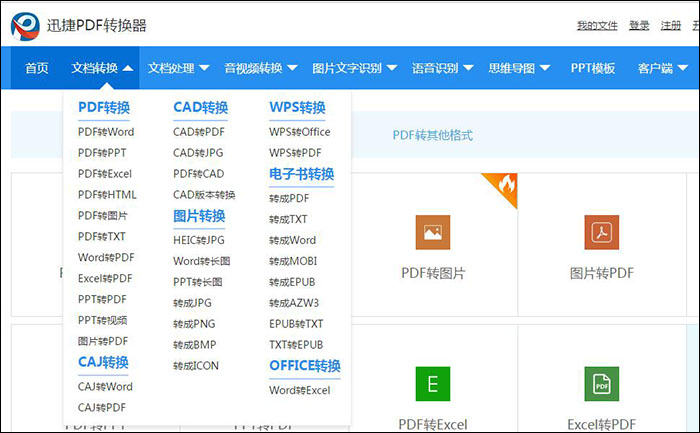Click the CAD转换 category heading
Image resolution: width=700 pixels, height=433 pixels.
click(x=200, y=108)
